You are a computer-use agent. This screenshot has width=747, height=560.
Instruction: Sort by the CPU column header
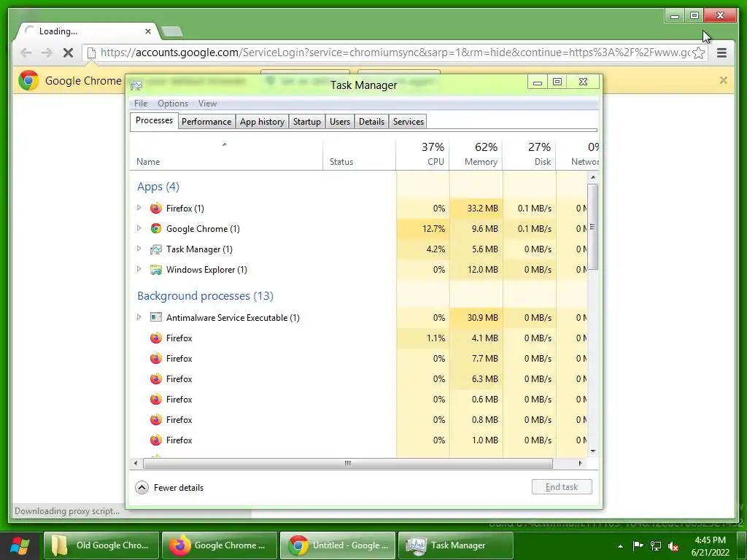click(x=422, y=154)
